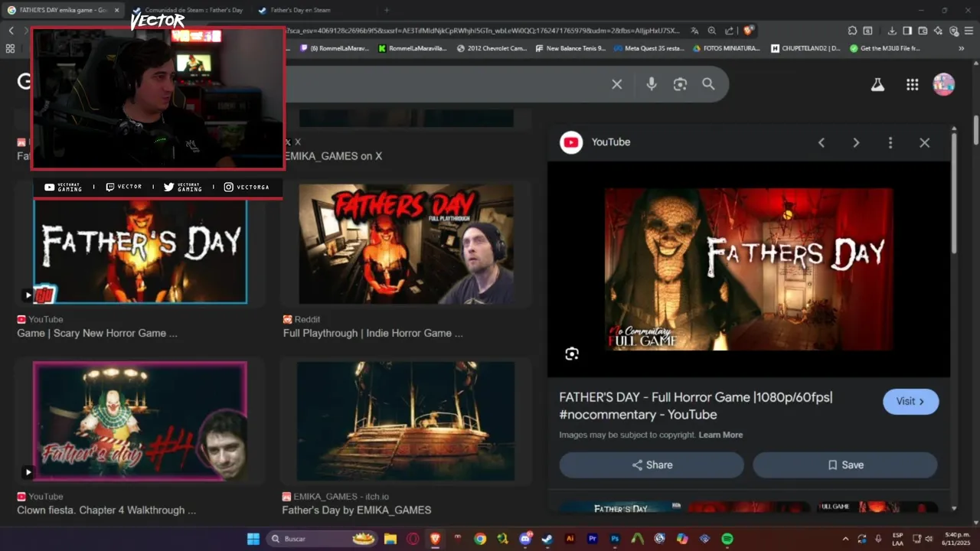980x551 pixels.
Task: Go back using browser back arrow
Action: pos(11,31)
